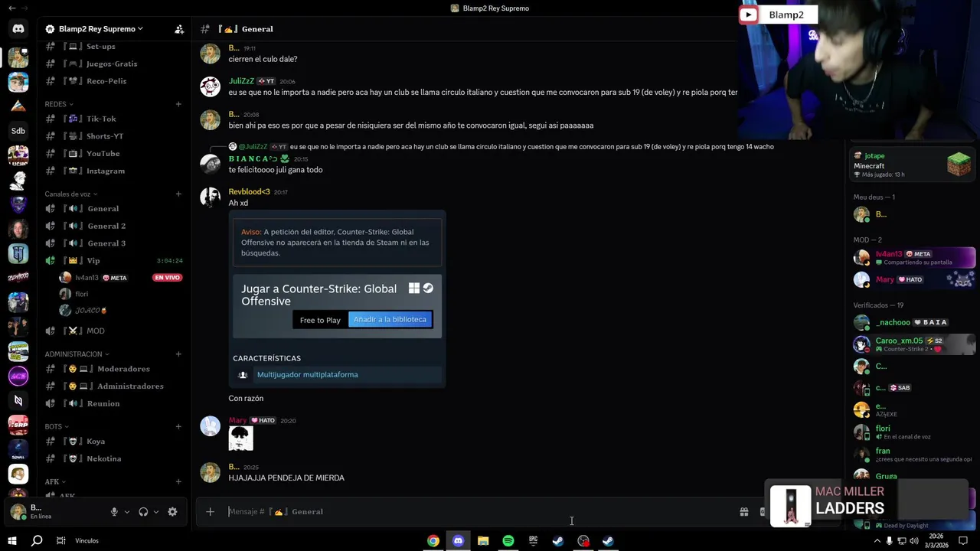Screen dimensions: 980x551
Task: Click the Free to Play button
Action: pos(320,320)
